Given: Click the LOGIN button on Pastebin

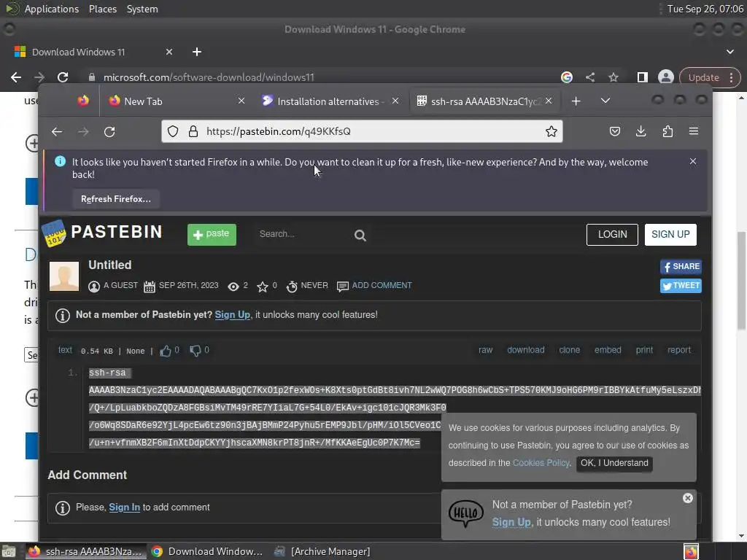Looking at the screenshot, I should tap(612, 235).
